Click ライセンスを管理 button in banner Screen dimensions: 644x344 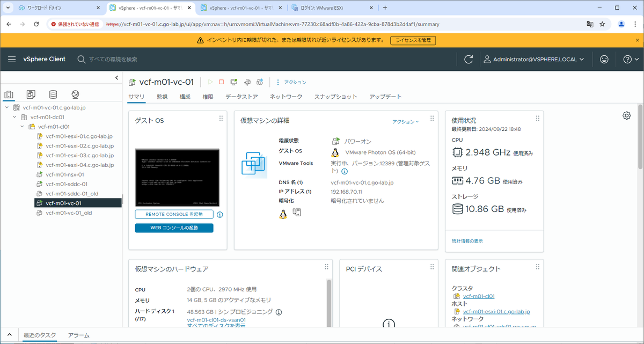click(413, 40)
